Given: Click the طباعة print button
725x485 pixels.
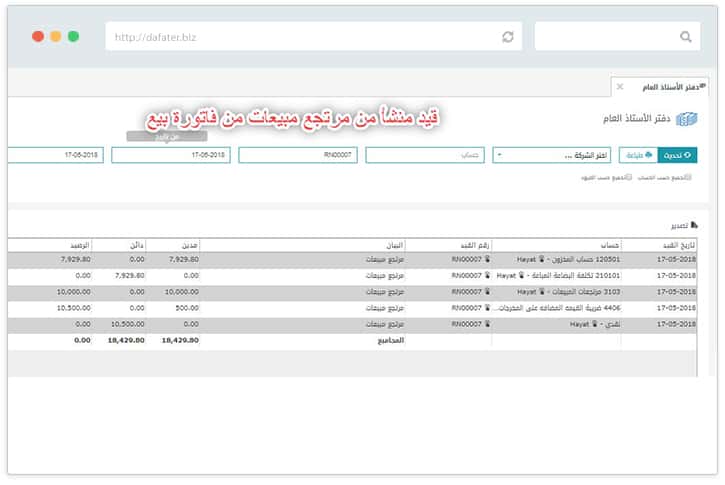Looking at the screenshot, I should click(x=639, y=155).
